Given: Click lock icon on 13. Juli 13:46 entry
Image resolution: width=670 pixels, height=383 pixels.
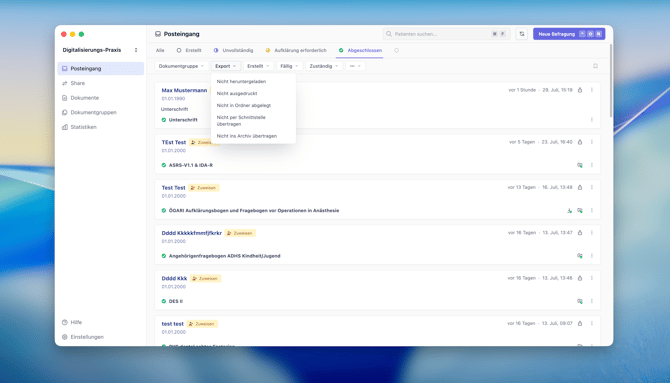Looking at the screenshot, I should pos(580,278).
